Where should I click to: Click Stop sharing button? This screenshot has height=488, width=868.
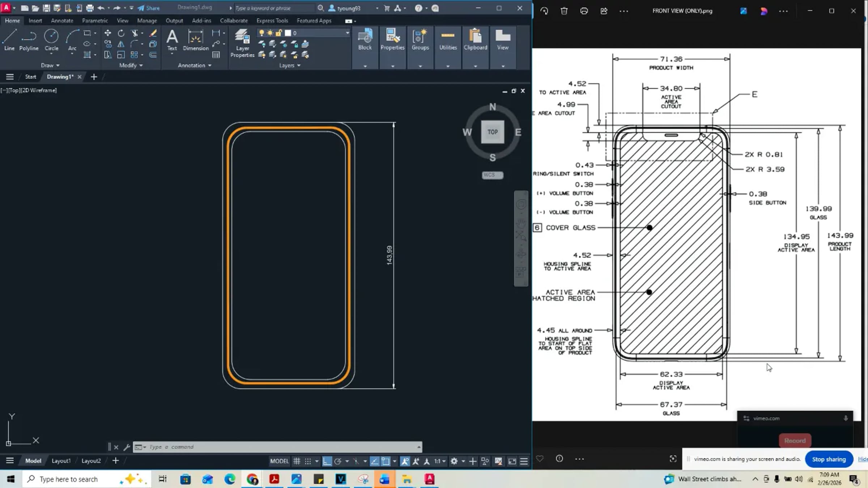click(829, 459)
